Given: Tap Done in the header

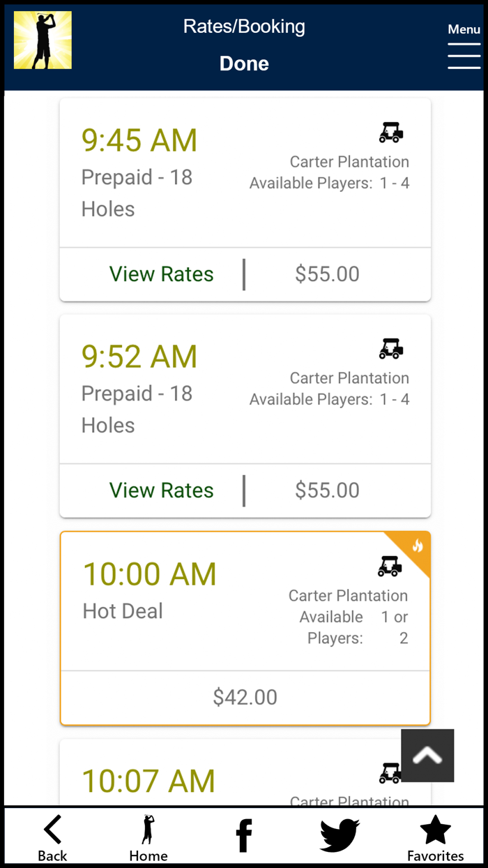Looking at the screenshot, I should [x=244, y=63].
